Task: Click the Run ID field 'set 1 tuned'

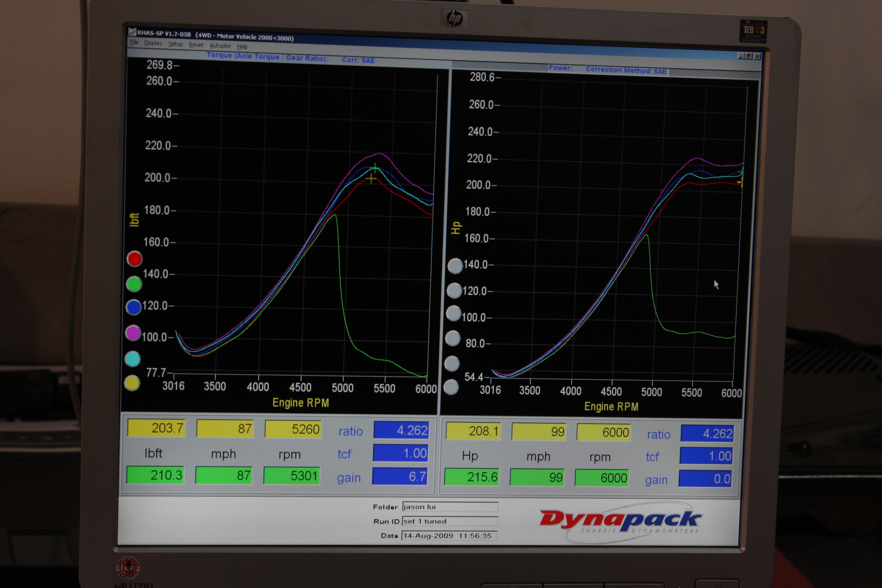Action: pyautogui.click(x=450, y=521)
